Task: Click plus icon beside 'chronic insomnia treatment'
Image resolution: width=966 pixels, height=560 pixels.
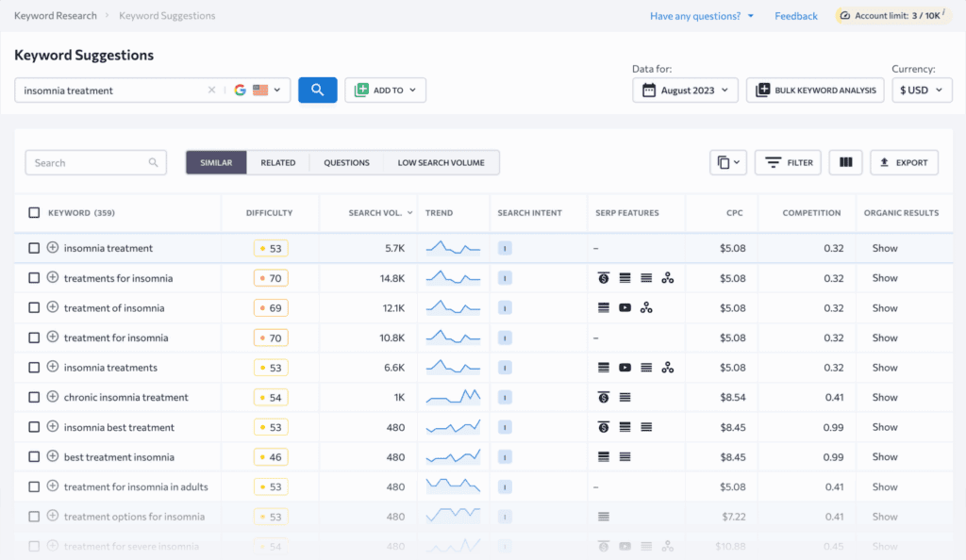Action: click(x=53, y=397)
